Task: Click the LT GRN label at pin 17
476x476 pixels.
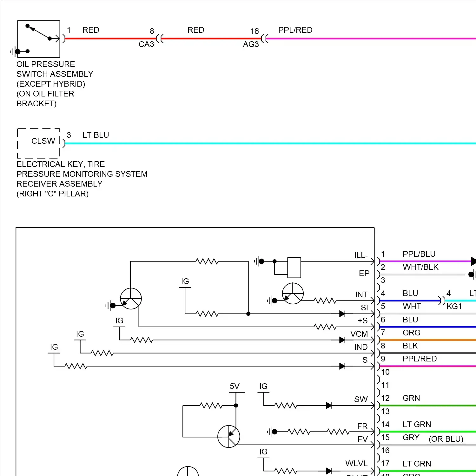Action: (417, 464)
